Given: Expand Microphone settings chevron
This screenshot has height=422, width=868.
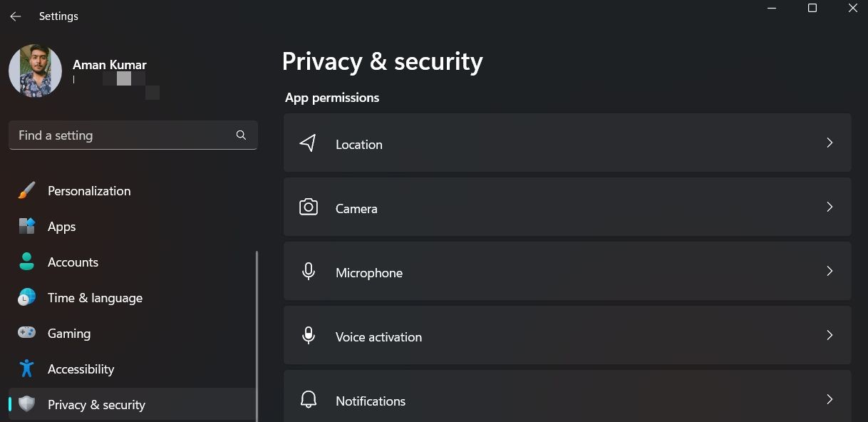Looking at the screenshot, I should 830,271.
